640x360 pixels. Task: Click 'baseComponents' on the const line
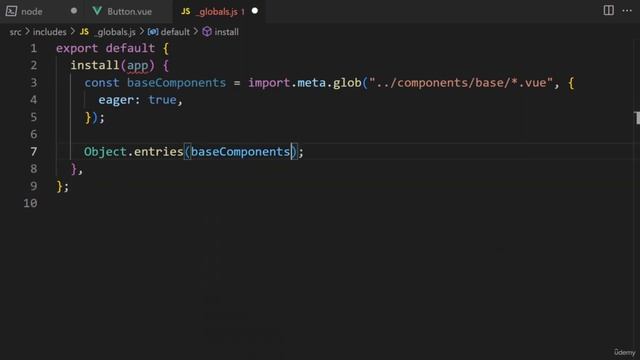[x=176, y=83]
